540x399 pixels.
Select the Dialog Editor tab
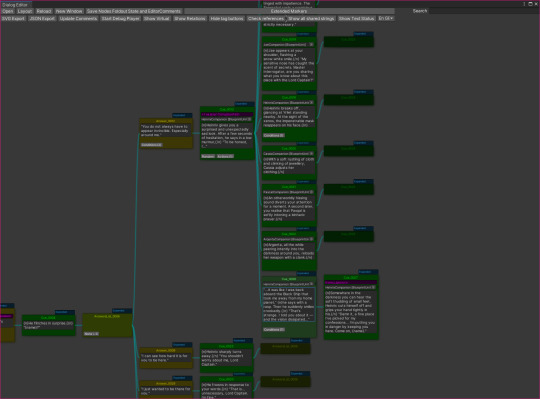(15, 5)
